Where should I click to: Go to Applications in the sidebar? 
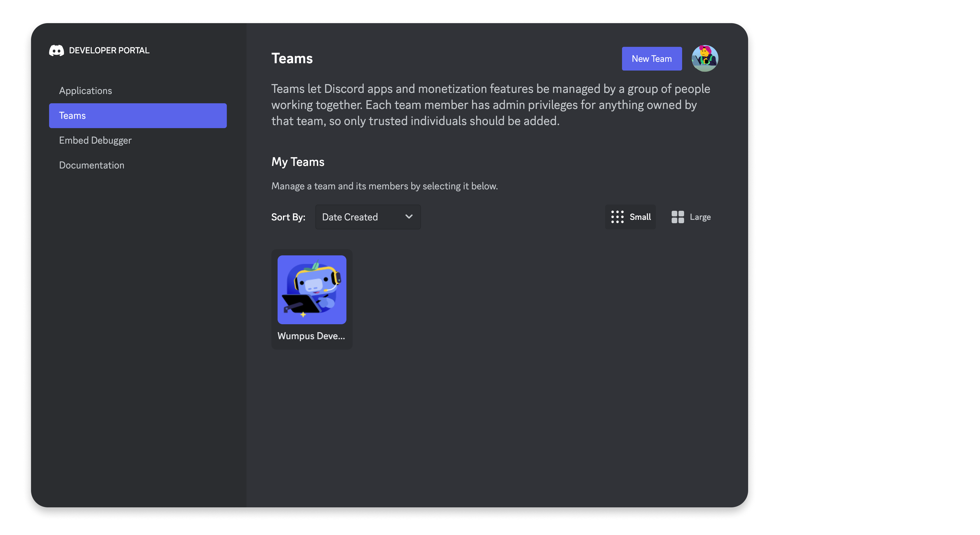(138, 91)
